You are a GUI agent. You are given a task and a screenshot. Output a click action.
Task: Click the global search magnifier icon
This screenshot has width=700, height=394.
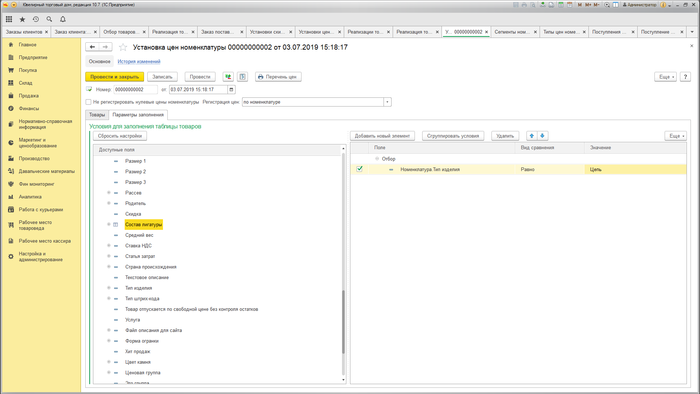49,19
